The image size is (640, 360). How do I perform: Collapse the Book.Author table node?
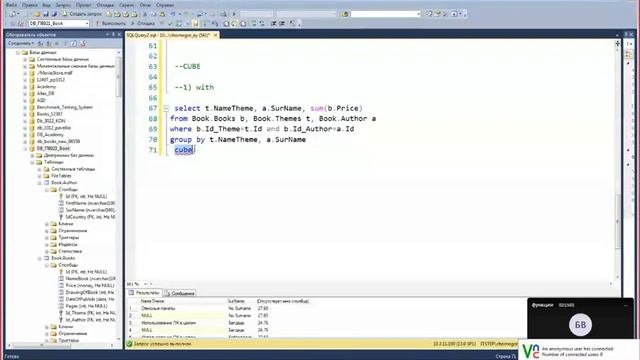point(40,183)
